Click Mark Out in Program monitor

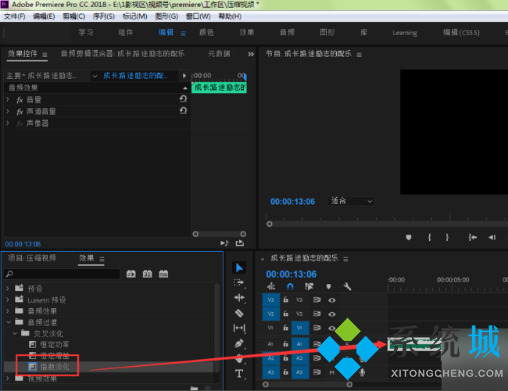tap(447, 237)
